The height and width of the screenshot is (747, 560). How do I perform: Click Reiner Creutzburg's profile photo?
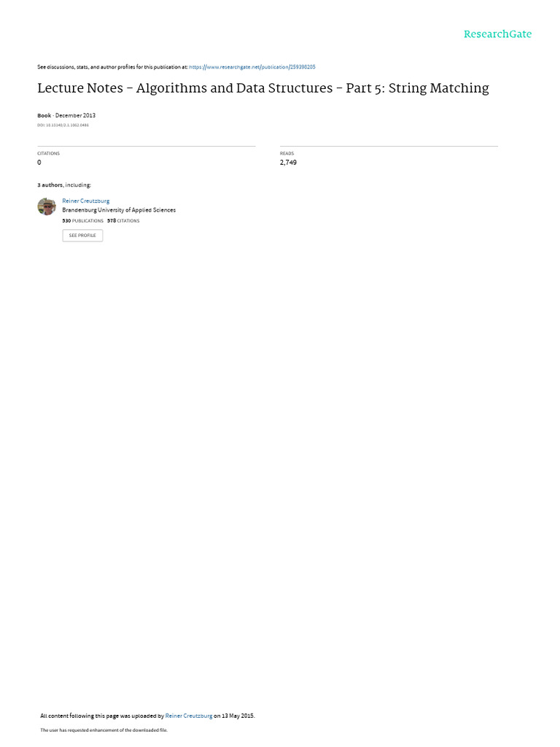point(47,206)
